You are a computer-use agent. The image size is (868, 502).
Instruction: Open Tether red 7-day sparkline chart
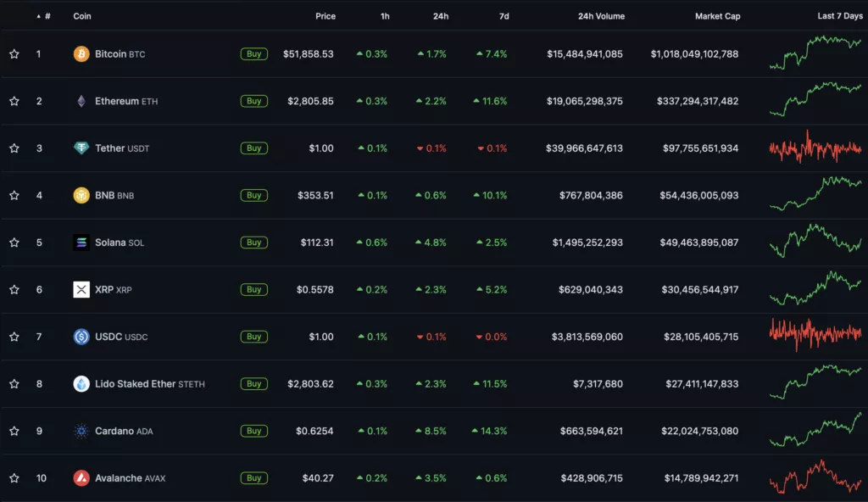tap(815, 147)
